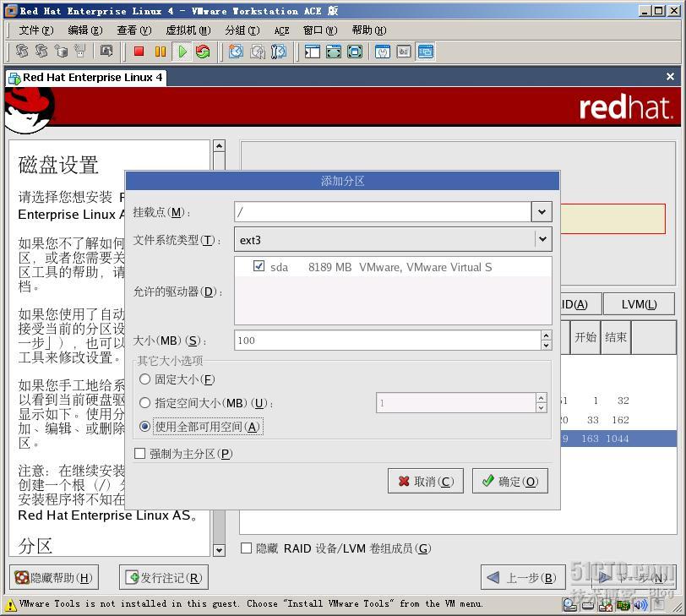The width and height of the screenshot is (686, 616).
Task: Open the 文件(F) menu
Action: point(35,30)
